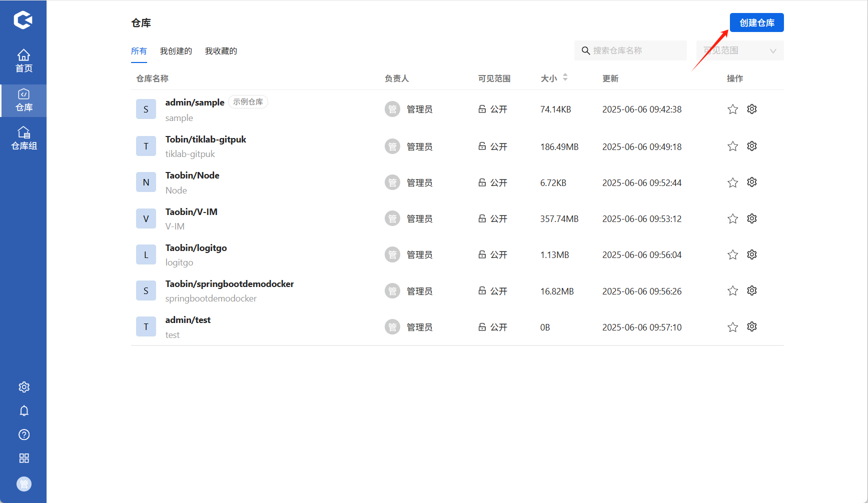The image size is (868, 503).
Task: Open Taobin/logitgo repository link
Action: (x=196, y=248)
